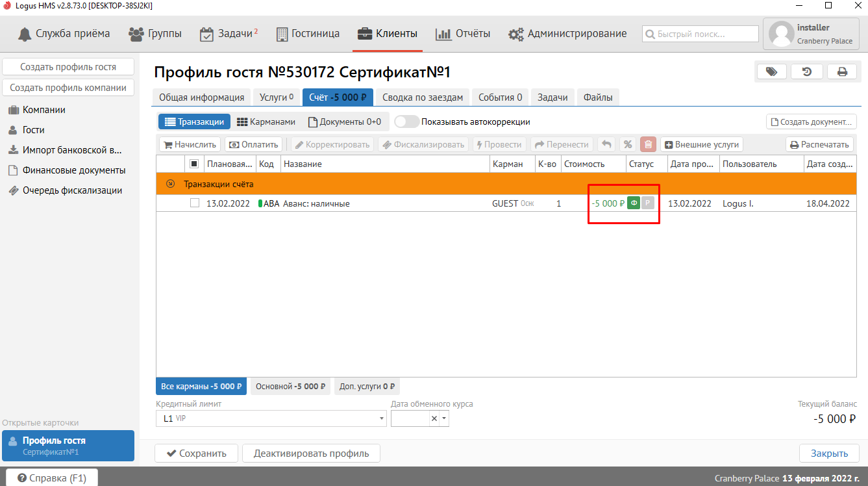The image size is (868, 486).
Task: Click the percent discount icon in toolbar
Action: tap(628, 145)
